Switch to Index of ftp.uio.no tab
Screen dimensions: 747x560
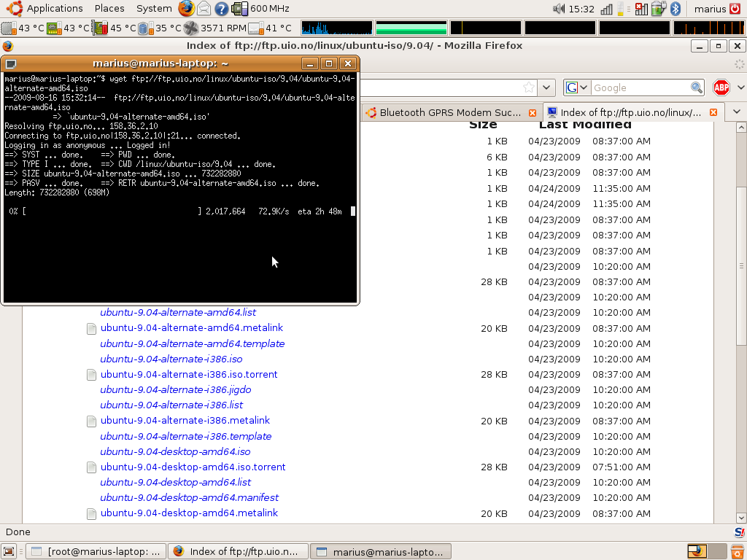click(632, 112)
